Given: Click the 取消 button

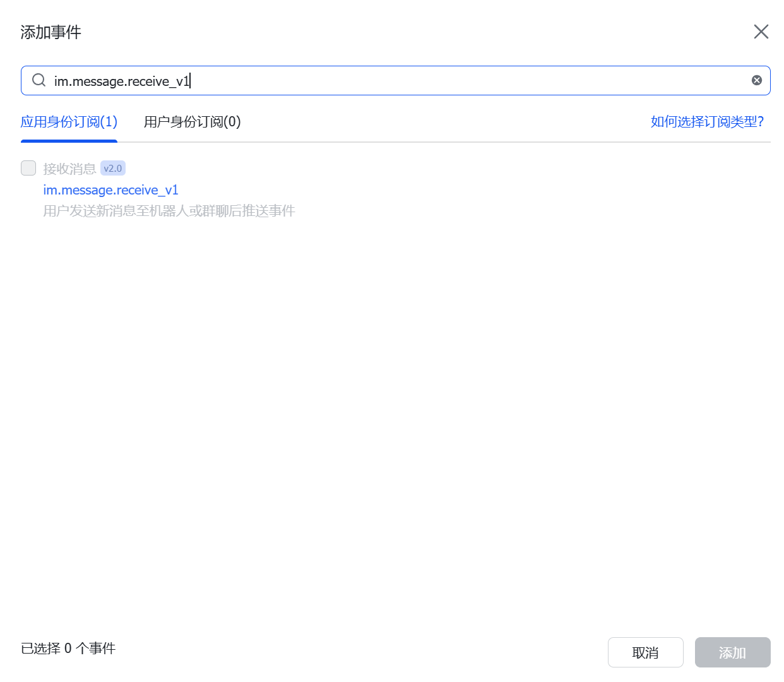Looking at the screenshot, I should 646,652.
